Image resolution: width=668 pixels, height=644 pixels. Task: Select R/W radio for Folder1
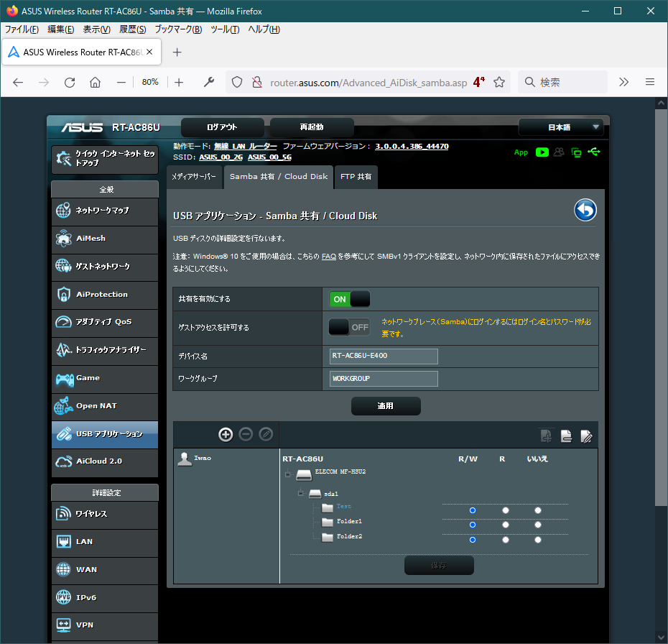[x=473, y=525]
